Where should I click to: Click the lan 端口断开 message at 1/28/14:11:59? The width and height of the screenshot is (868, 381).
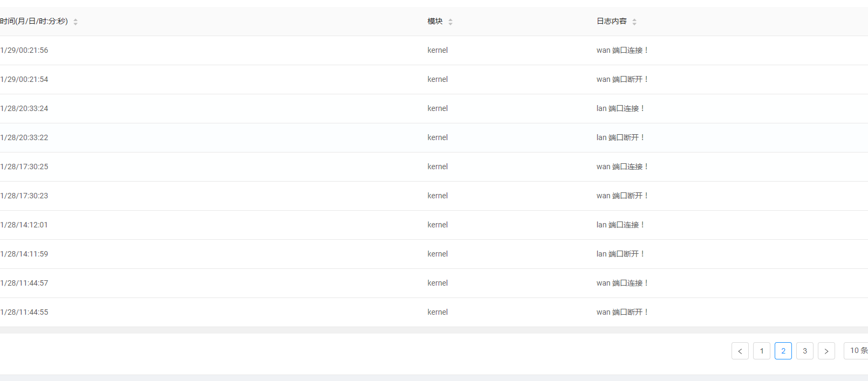[620, 254]
